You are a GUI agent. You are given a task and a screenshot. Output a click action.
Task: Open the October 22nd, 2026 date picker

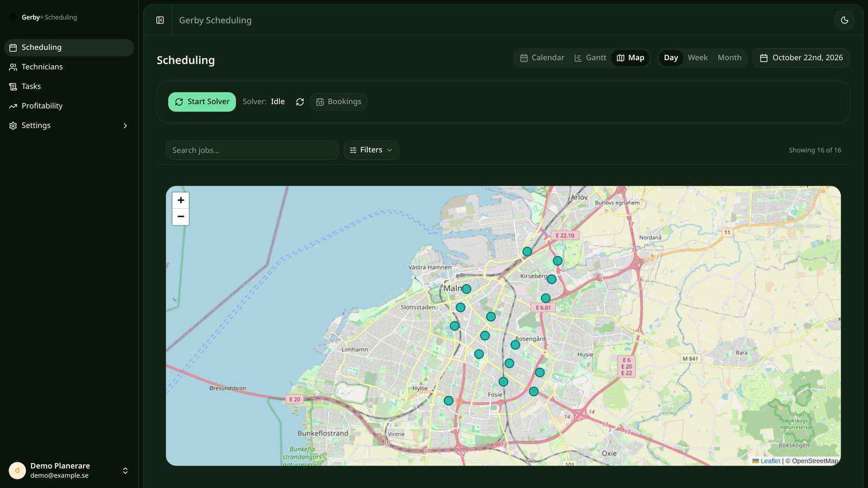(801, 58)
